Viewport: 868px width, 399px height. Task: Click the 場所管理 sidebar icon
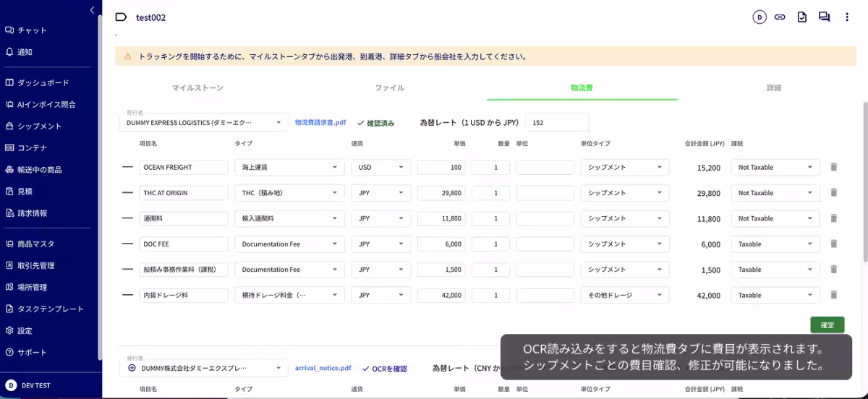pyautogui.click(x=9, y=287)
